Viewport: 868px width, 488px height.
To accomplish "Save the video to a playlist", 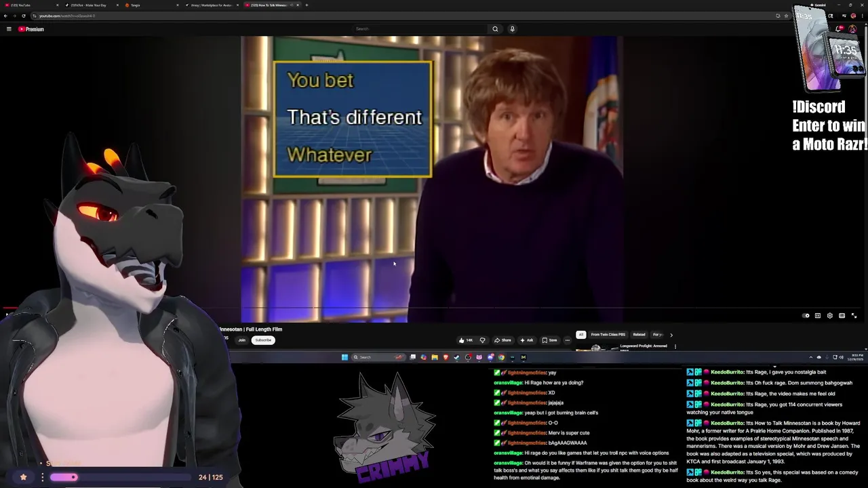I will [550, 340].
